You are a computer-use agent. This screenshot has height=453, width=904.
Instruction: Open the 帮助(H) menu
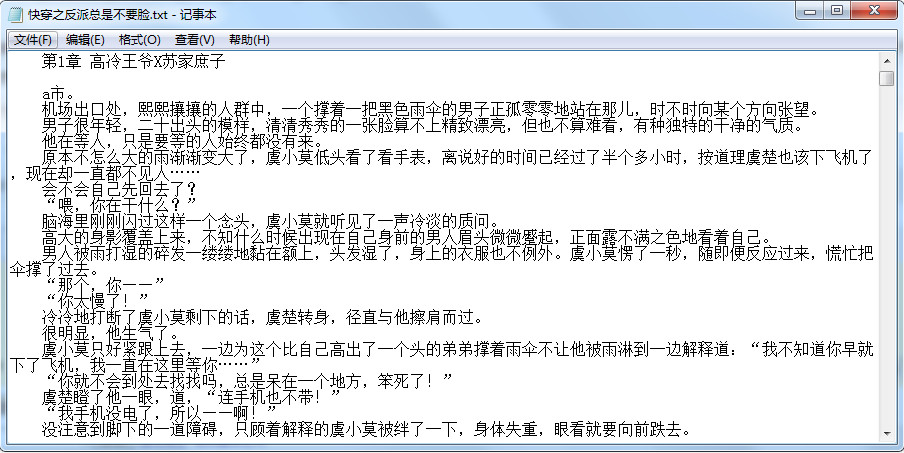click(x=249, y=40)
